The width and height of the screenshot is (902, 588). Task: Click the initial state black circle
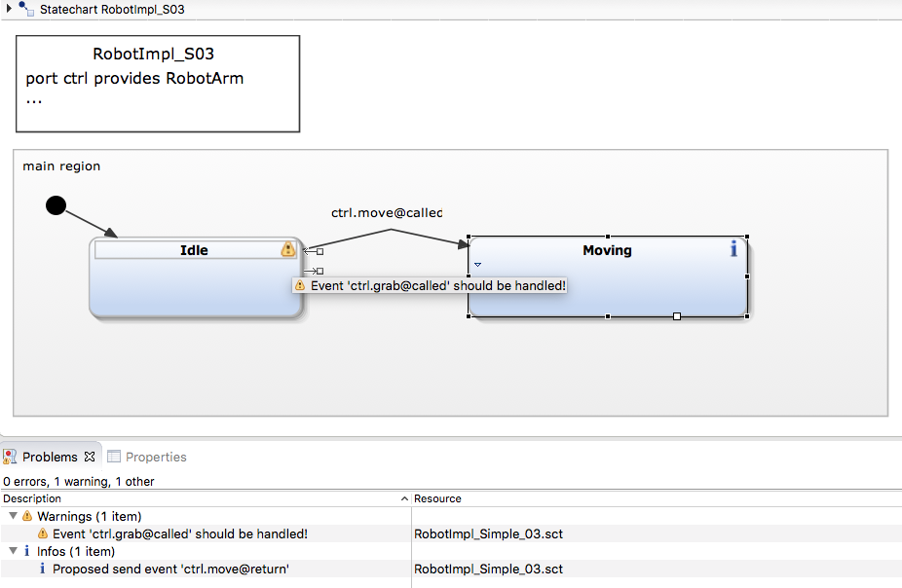pyautogui.click(x=56, y=205)
